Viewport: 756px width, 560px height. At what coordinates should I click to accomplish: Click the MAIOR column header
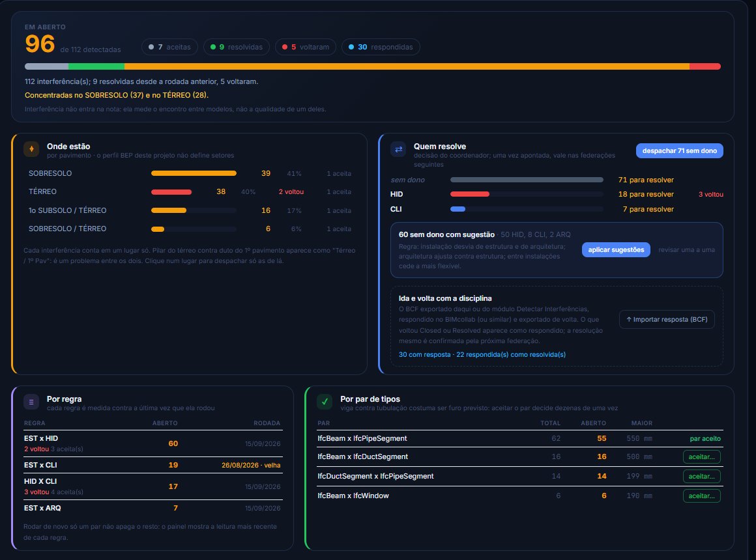tap(642, 423)
